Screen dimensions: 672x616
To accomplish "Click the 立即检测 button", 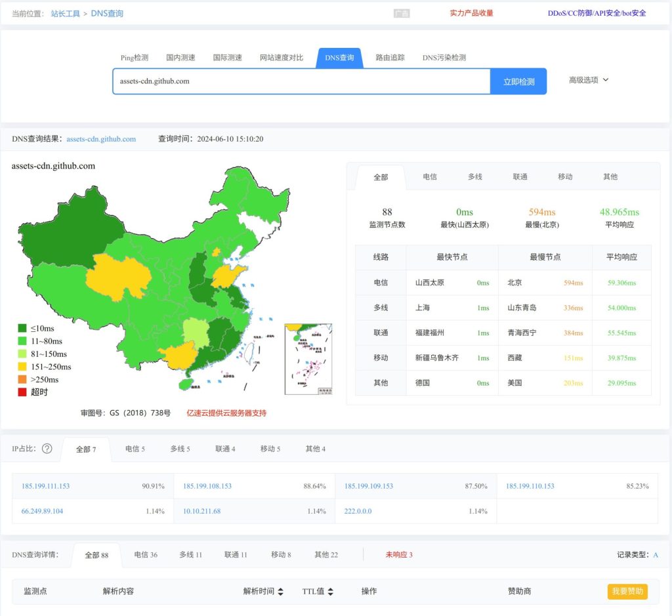I will point(518,81).
